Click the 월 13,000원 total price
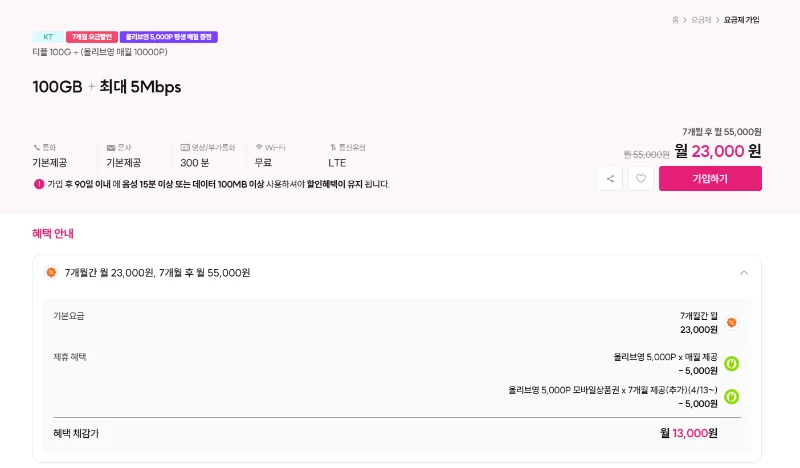The width and height of the screenshot is (800, 468). coord(689,433)
